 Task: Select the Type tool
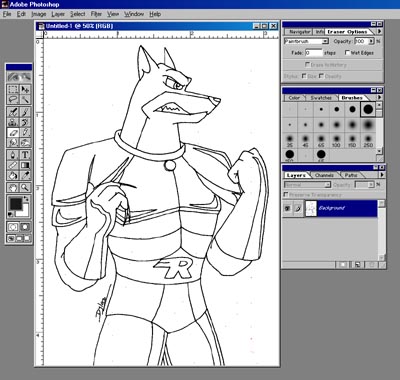pyautogui.click(x=25, y=155)
